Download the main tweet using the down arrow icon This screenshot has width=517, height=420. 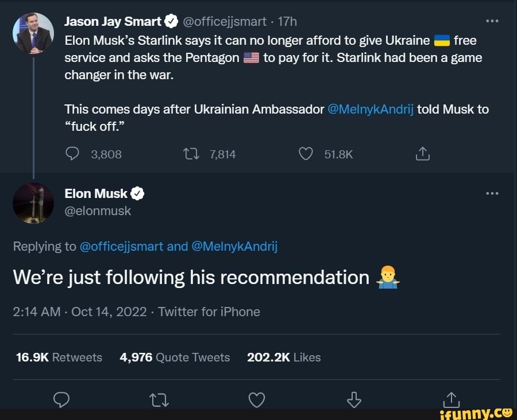354,399
